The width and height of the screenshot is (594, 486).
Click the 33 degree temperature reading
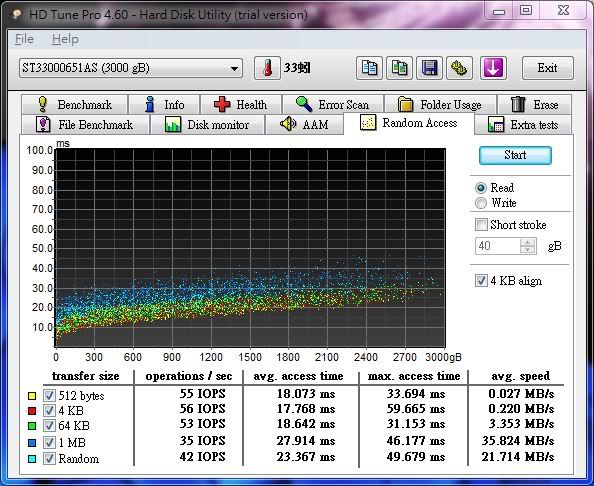(297, 68)
